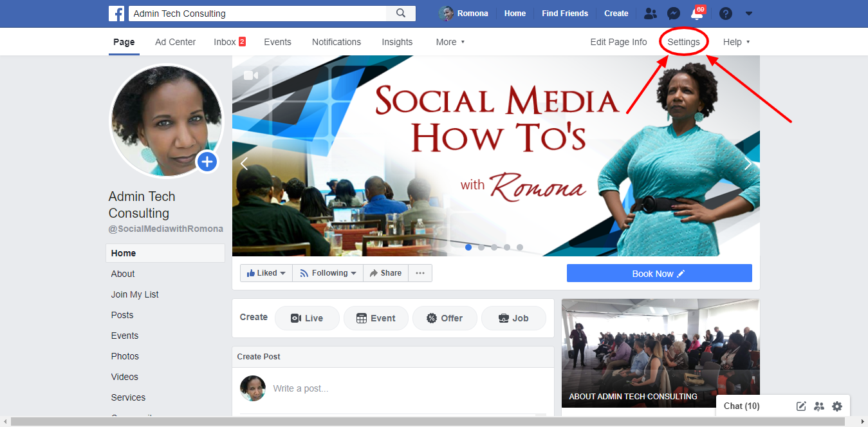This screenshot has width=868, height=427.
Task: Click Create in top bar
Action: point(616,14)
